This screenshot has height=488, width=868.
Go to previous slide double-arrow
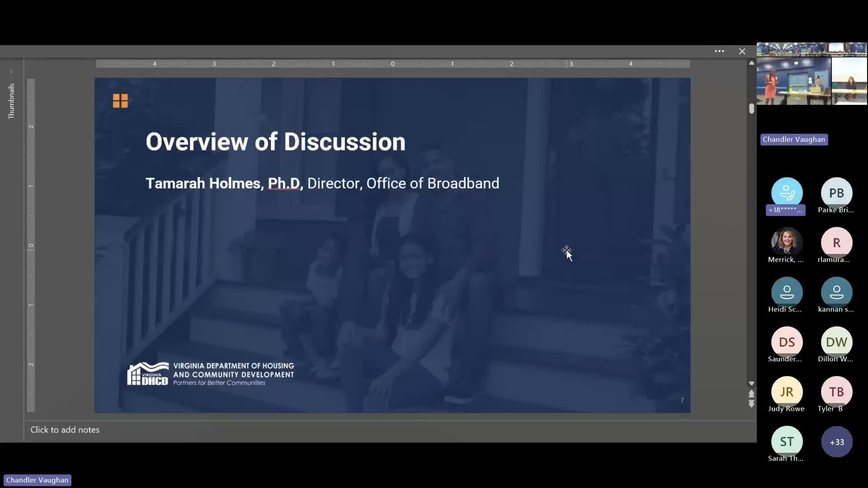[x=751, y=394]
